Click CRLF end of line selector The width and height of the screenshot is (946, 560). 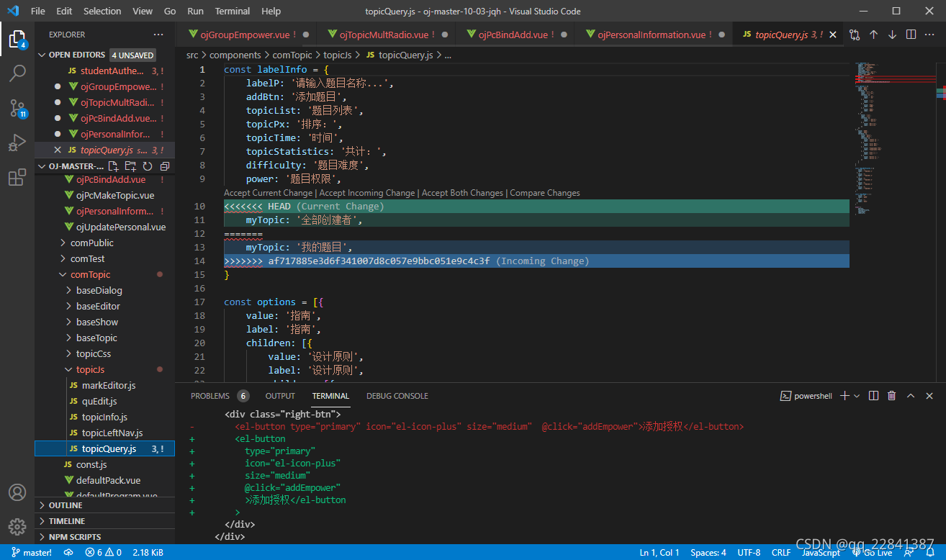pyautogui.click(x=781, y=553)
